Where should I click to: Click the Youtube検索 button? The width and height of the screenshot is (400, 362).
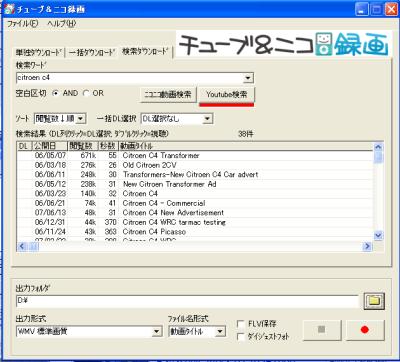pyautogui.click(x=227, y=95)
